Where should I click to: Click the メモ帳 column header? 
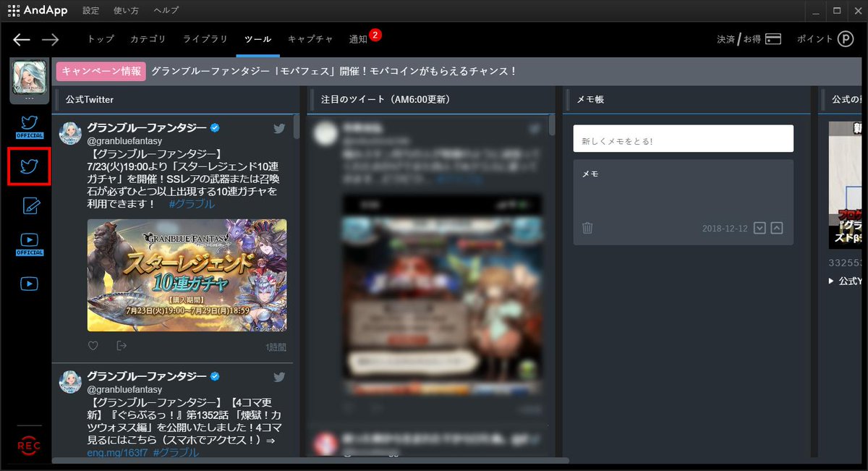590,99
